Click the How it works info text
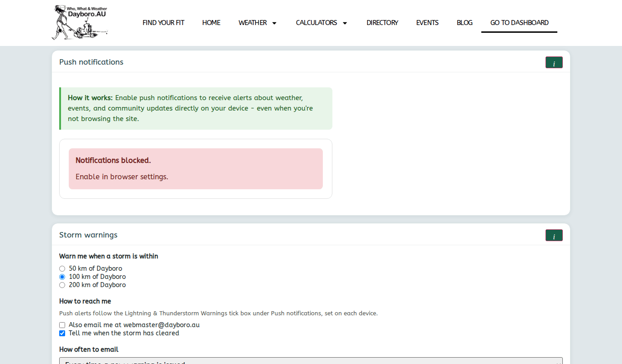The height and width of the screenshot is (364, 622). click(x=196, y=108)
